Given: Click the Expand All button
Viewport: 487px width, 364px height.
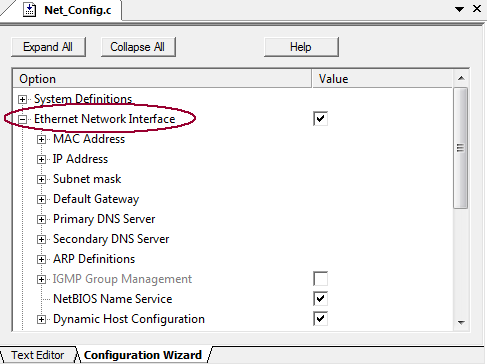Looking at the screenshot, I should (48, 47).
